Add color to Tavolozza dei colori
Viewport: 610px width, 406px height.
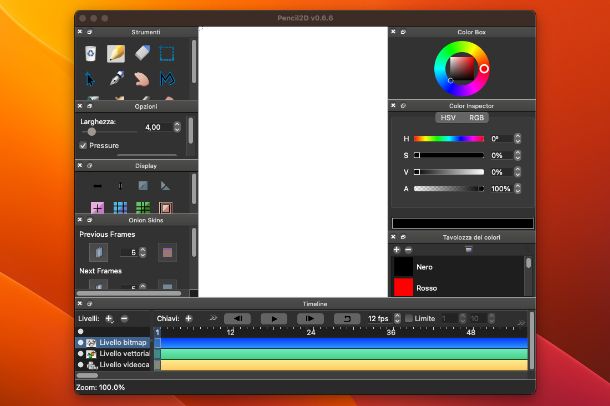[396, 250]
